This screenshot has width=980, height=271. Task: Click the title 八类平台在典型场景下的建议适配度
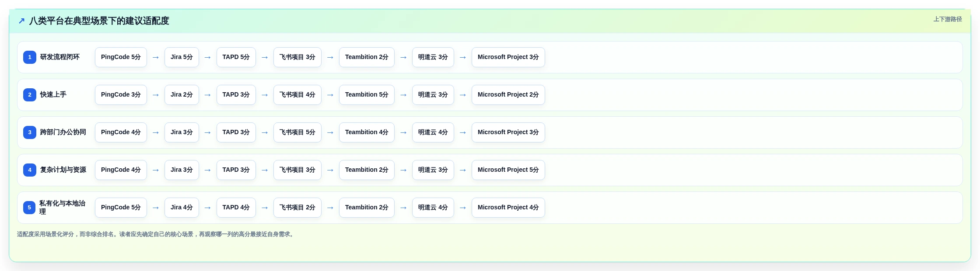point(99,21)
